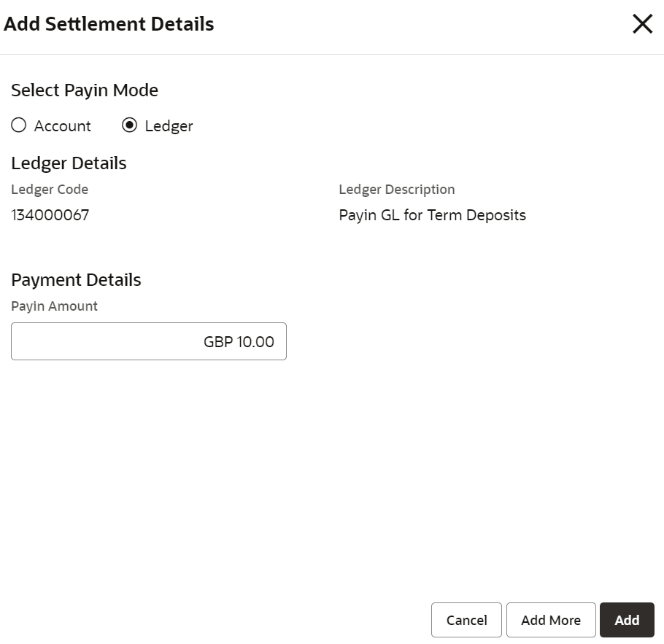Click the Select Payin Mode heading

(85, 90)
